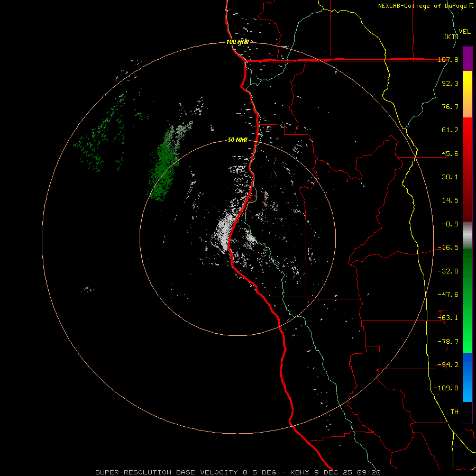This screenshot has height=476, width=476.
Task: Click the 100 NMI range ring label
Action: click(237, 42)
